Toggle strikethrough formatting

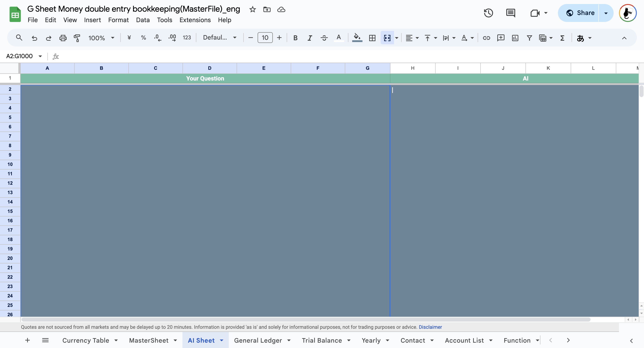[324, 38]
